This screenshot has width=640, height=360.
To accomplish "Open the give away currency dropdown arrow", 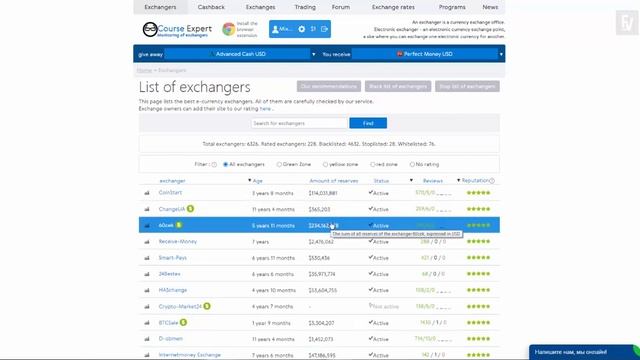I will 313,54.
